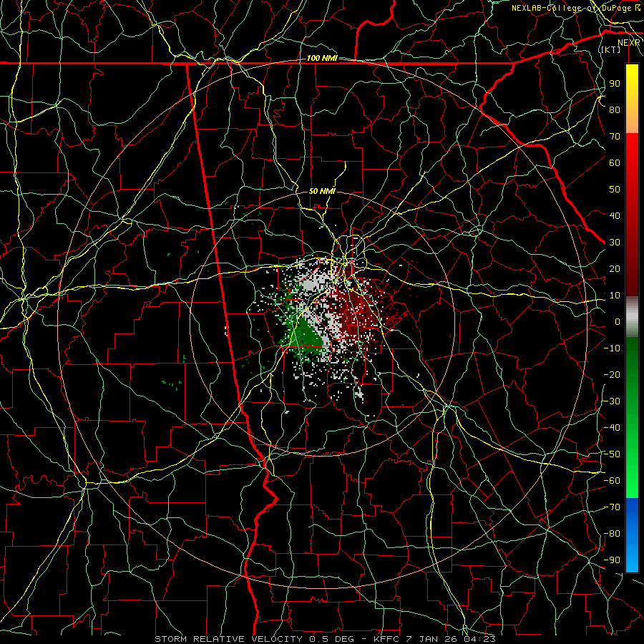Click the -20 value on velocity scale
The image size is (644, 644).
[x=612, y=375]
